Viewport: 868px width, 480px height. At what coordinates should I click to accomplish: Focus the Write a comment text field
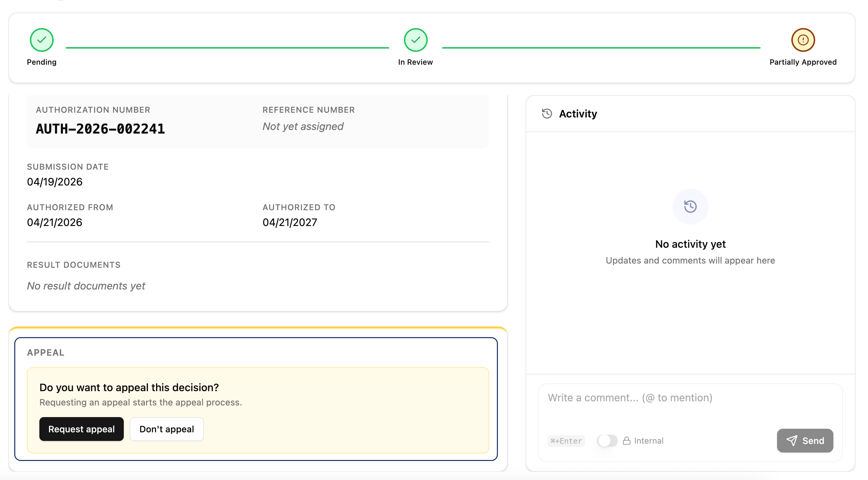(x=690, y=404)
